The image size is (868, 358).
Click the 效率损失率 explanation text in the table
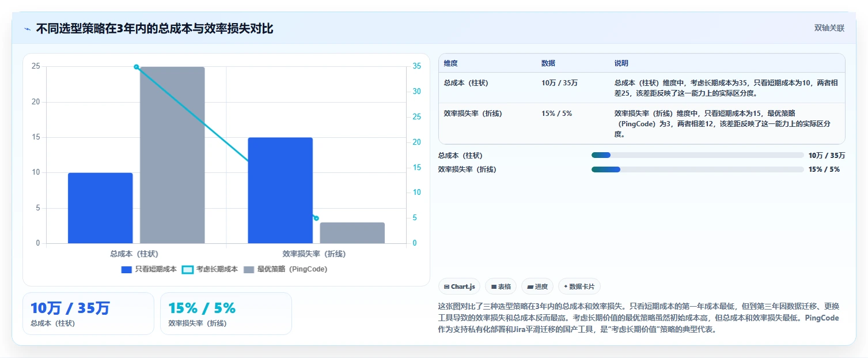(x=722, y=123)
